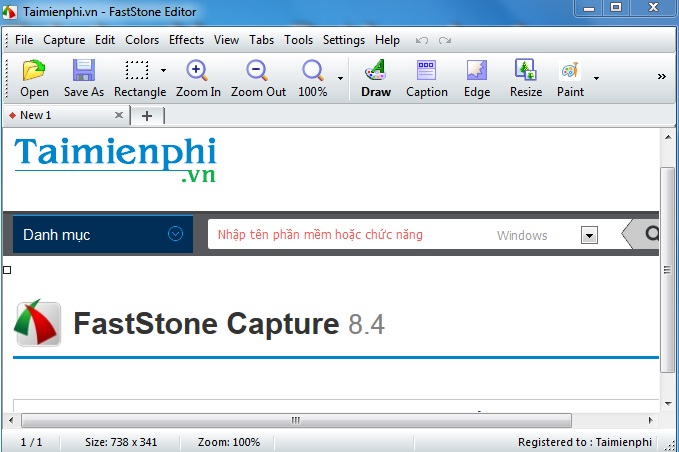This screenshot has height=452, width=679.
Task: Click the Undo arrow in menu bar
Action: point(422,40)
